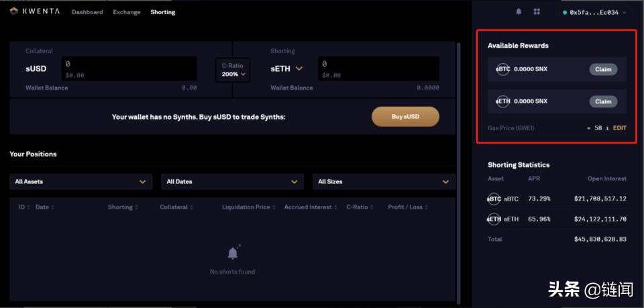The height and width of the screenshot is (308, 644).
Task: Sort positions by Liquidation Price column
Action: tap(249, 207)
